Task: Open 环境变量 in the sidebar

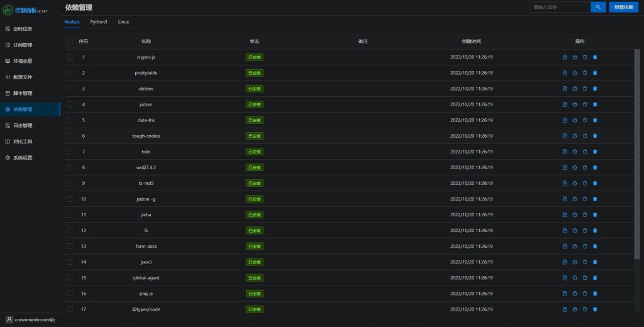Action: point(30,61)
